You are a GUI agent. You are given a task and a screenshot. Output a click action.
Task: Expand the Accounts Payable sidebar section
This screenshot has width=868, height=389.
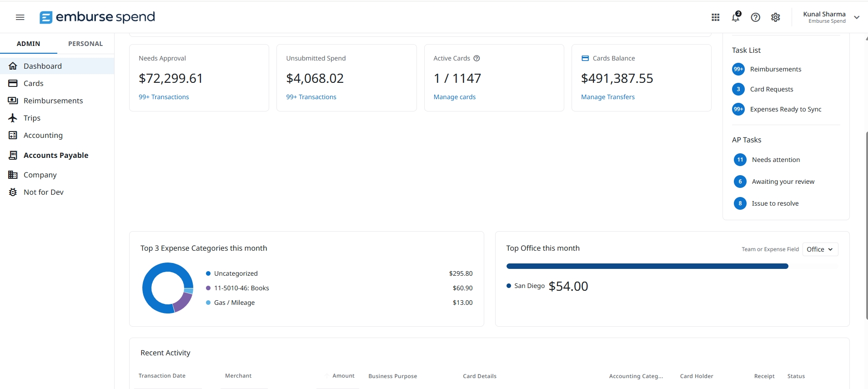(57, 155)
